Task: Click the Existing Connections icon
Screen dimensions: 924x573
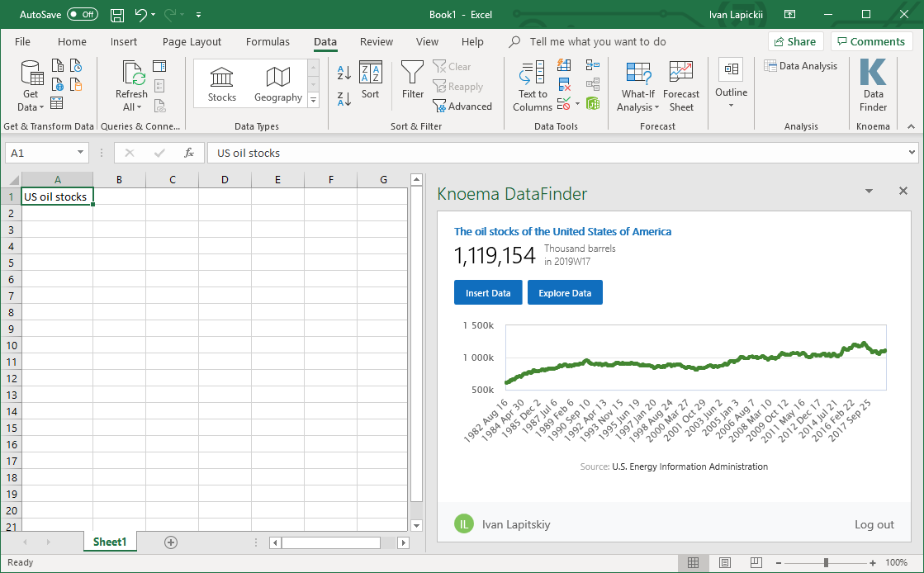Action: [76, 84]
